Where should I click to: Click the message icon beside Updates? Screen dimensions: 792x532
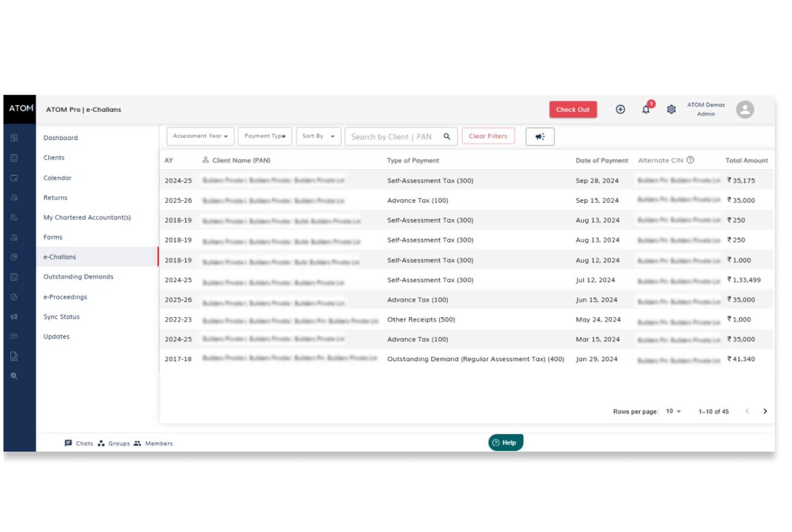pos(14,336)
